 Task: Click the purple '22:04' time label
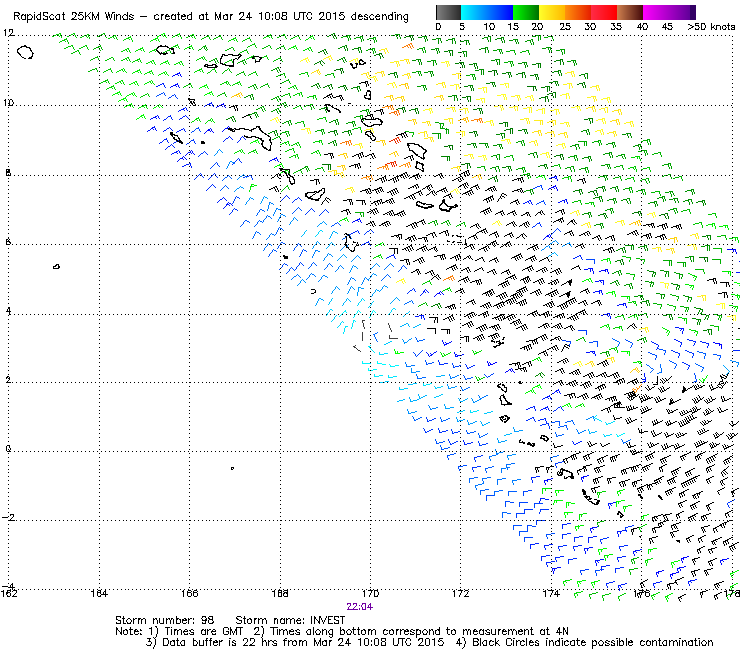point(360,607)
